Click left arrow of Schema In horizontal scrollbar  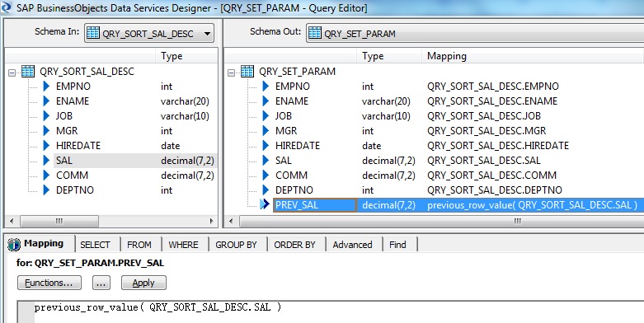(x=12, y=221)
